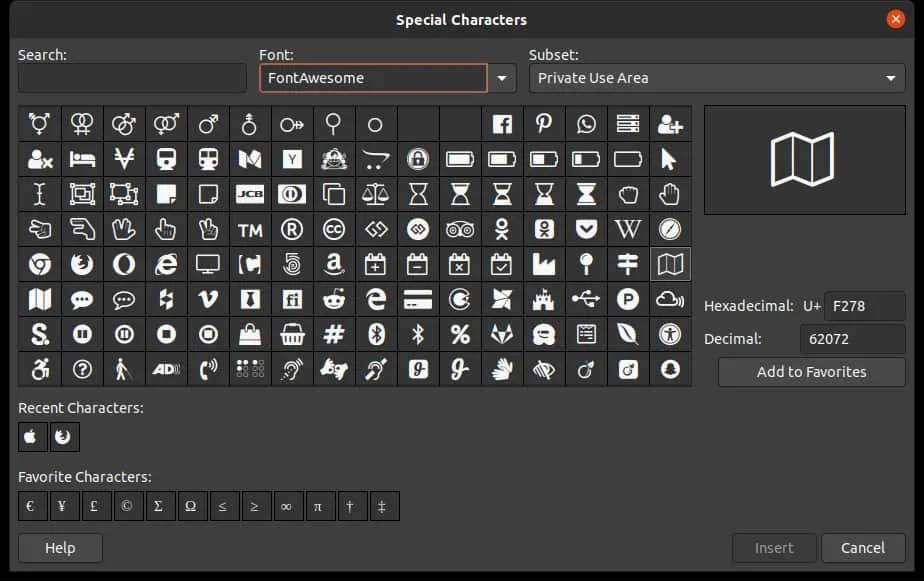Select the wheelchair accessibility icon

click(40, 369)
